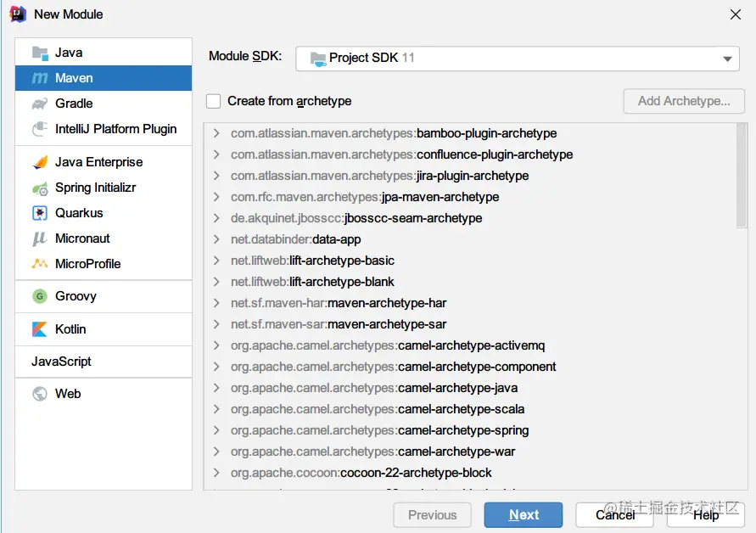Pick Micronaut from the module list
Image resolution: width=756 pixels, height=533 pixels.
[104, 238]
